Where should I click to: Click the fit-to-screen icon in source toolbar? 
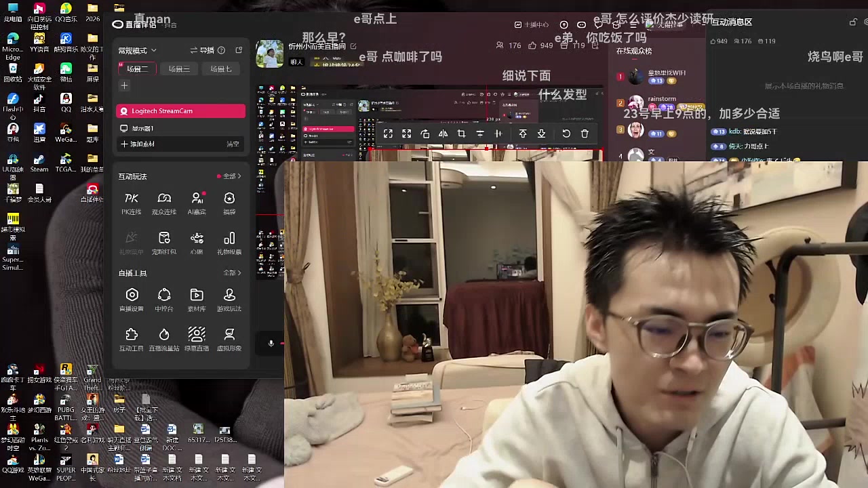pos(388,134)
